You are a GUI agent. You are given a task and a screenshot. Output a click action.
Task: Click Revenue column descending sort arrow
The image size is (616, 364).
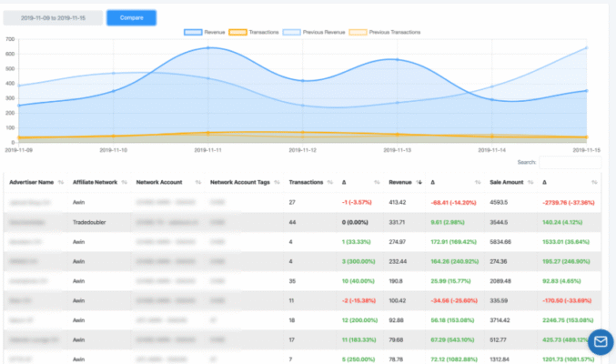[x=419, y=182]
